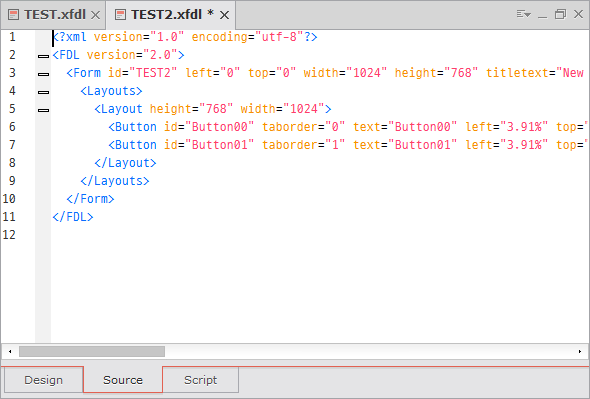The image size is (590, 399).
Task: Click the horizontal scrollbar thumb
Action: pyautogui.click(x=92, y=352)
